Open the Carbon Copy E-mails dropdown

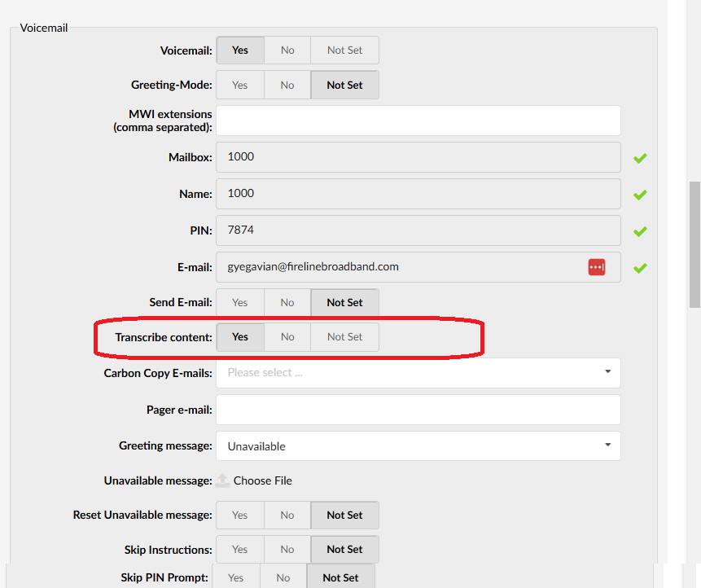(x=418, y=372)
